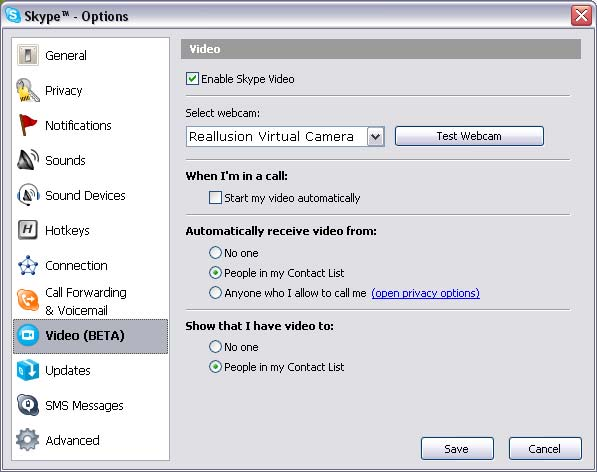
Task: Click the Save button
Action: click(x=457, y=449)
